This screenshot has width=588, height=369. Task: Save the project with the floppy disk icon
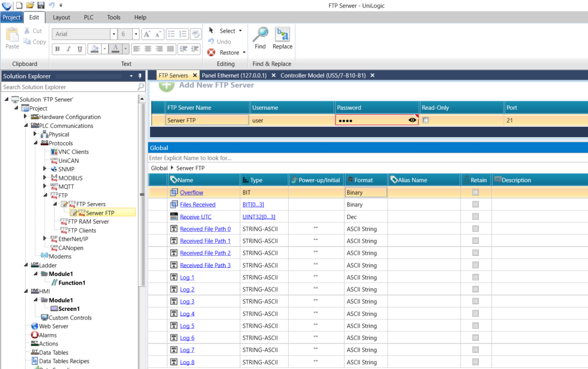coord(41,5)
